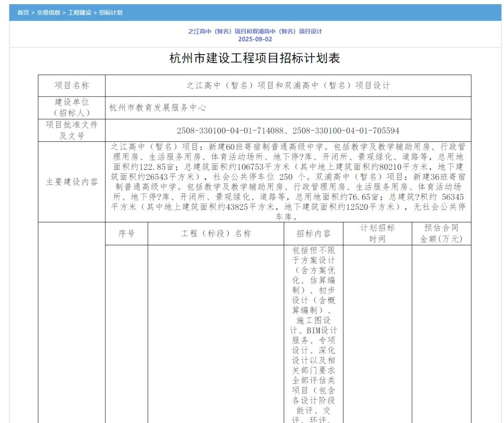Viewport: 504px width, 423px height.
Task: Open the 首页 breadcrumb link
Action: (23, 13)
